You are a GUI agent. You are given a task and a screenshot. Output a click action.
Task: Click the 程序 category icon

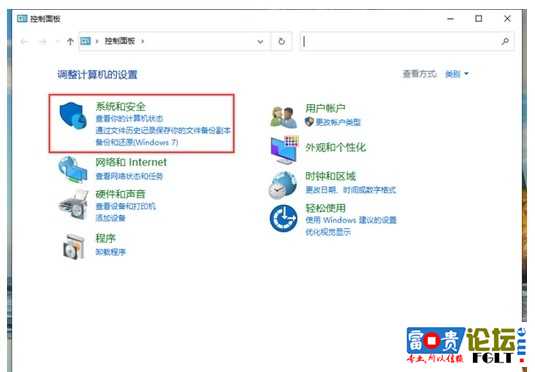pyautogui.click(x=74, y=246)
